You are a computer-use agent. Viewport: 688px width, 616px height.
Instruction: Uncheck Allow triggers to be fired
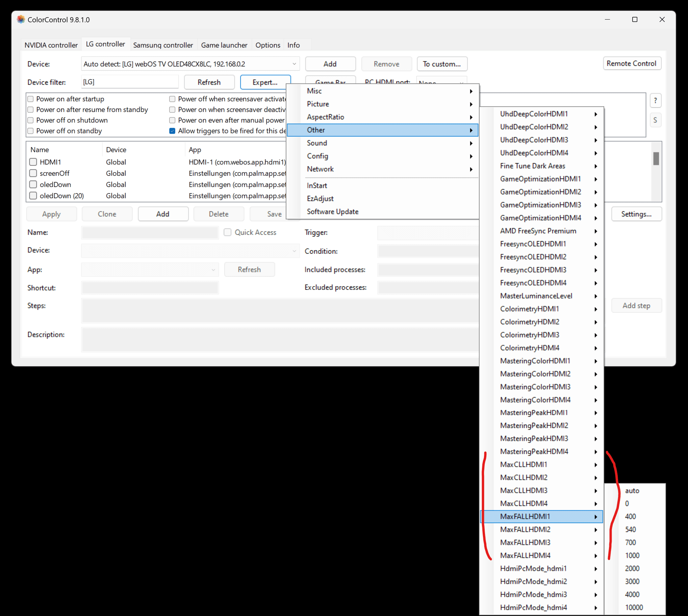coord(172,131)
